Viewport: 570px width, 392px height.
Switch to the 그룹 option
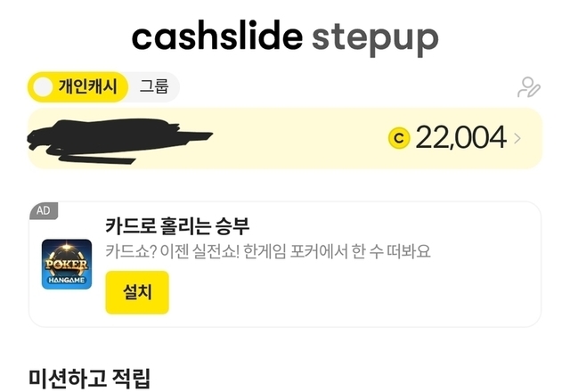coord(153,87)
